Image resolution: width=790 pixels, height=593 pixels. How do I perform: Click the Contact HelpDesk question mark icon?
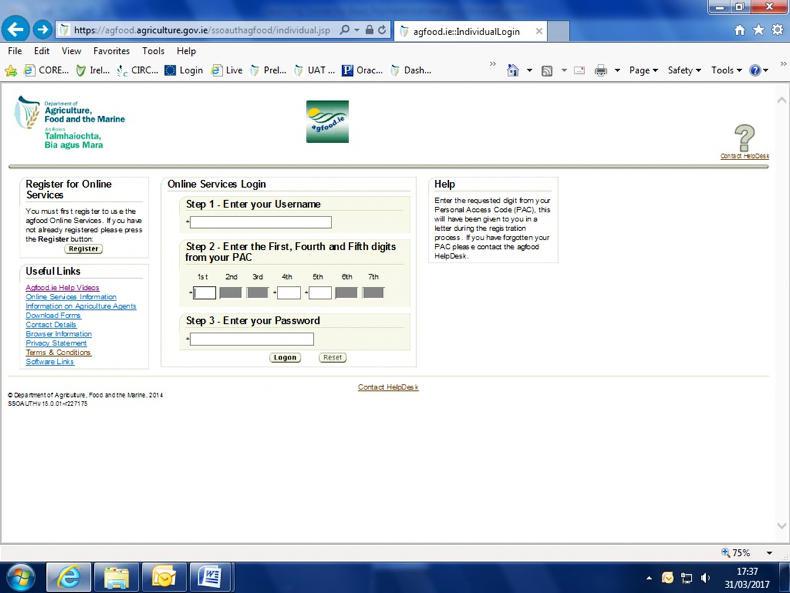pyautogui.click(x=744, y=137)
